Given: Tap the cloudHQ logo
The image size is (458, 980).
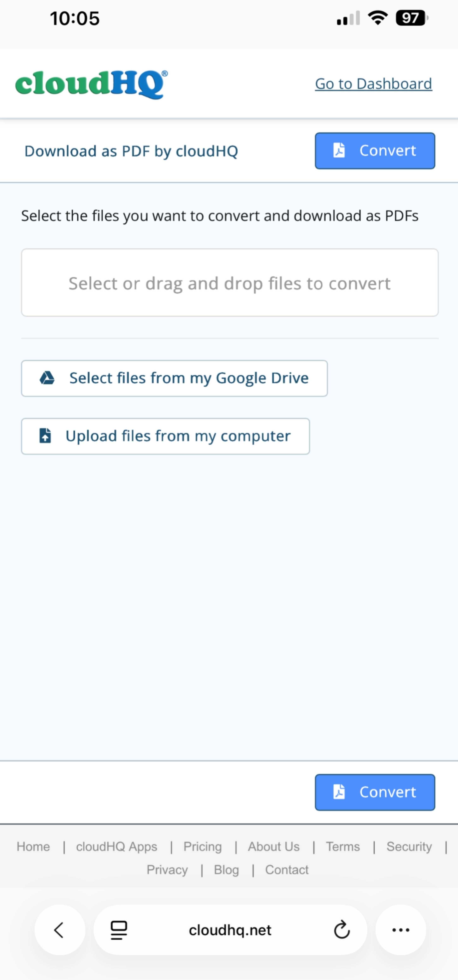Looking at the screenshot, I should pos(91,84).
